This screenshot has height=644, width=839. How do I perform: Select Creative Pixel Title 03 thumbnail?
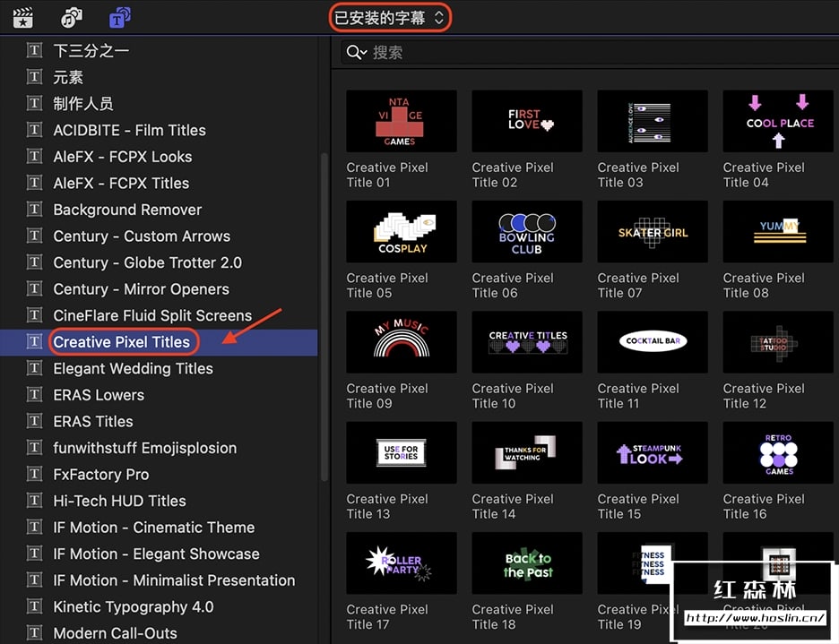click(x=653, y=122)
